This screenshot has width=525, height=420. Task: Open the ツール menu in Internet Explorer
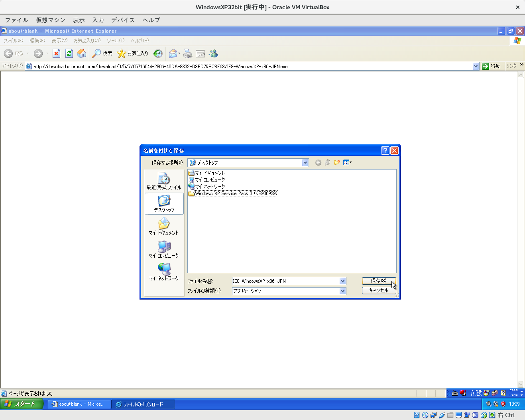pyautogui.click(x=116, y=41)
